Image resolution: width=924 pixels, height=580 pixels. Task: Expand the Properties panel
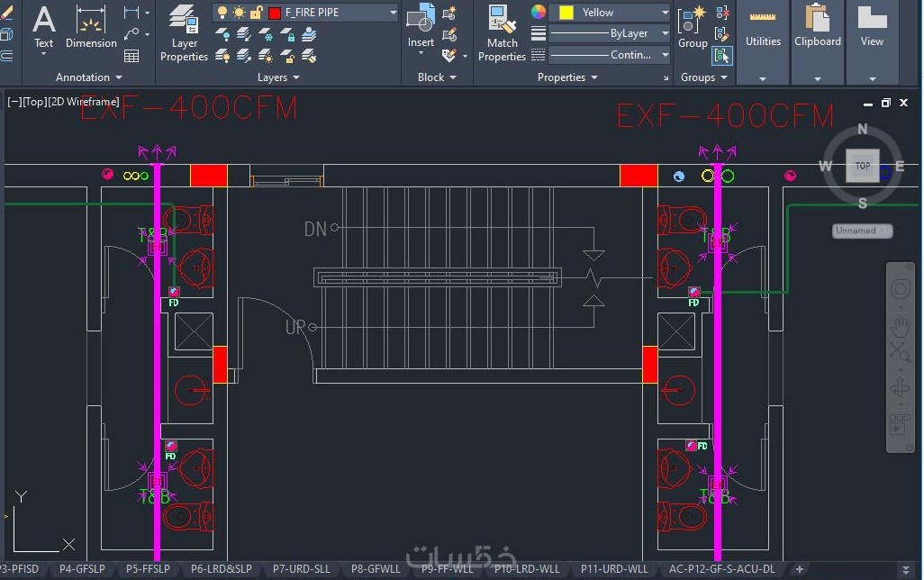coord(567,77)
